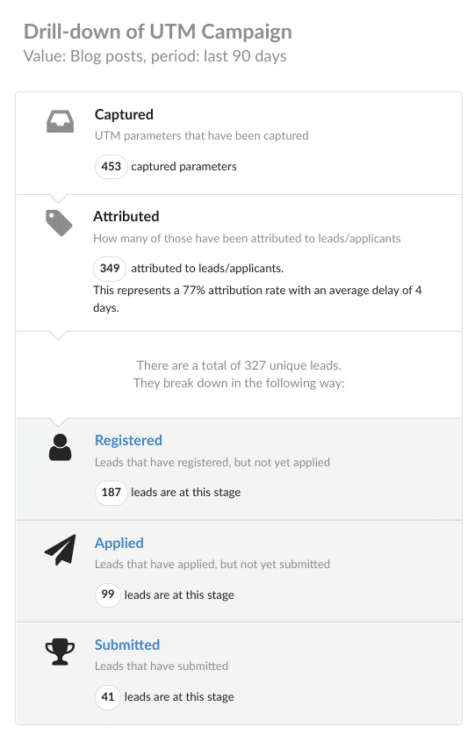
Task: Click the Registered person icon
Action: coord(60,447)
